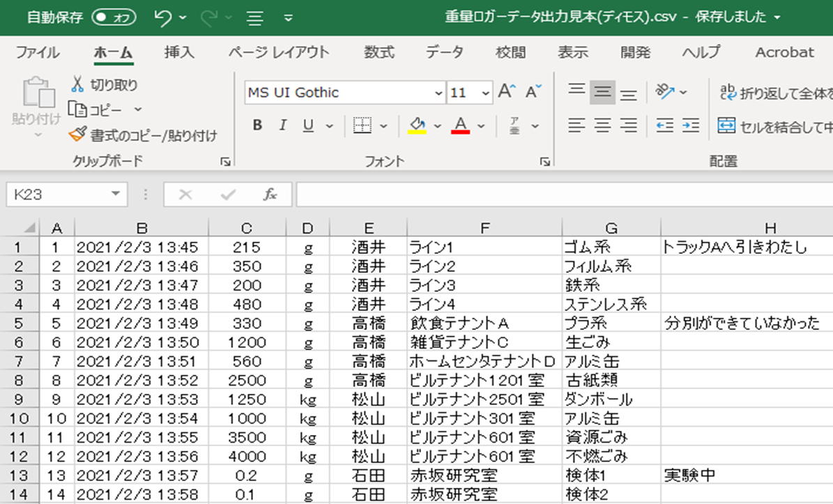Click 折り返して全体を表示 wrap text button

click(775, 93)
